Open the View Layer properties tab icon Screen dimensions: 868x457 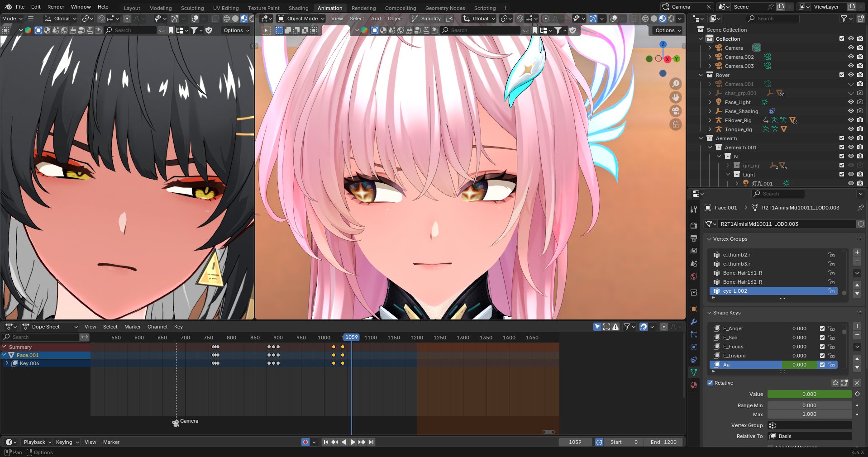[694, 251]
